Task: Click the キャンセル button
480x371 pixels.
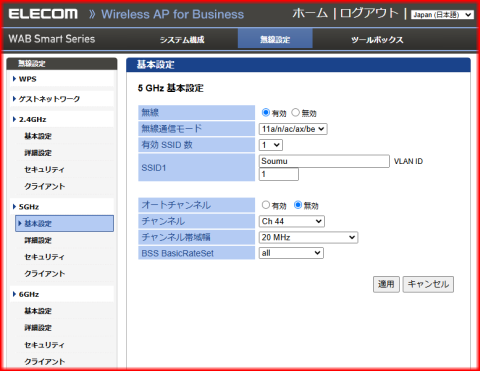Action: click(428, 284)
